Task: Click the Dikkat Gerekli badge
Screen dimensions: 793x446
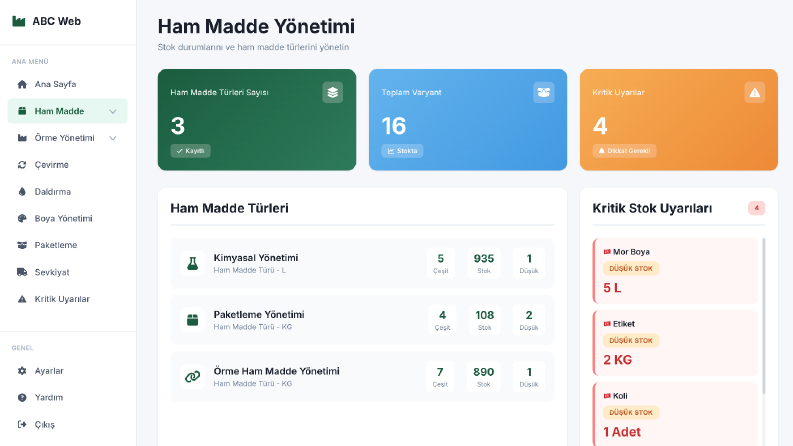Action: (624, 151)
